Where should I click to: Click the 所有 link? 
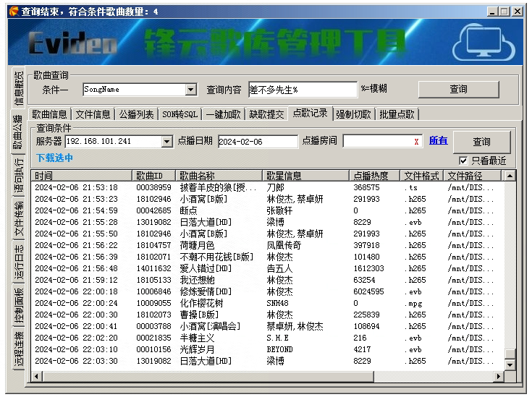click(439, 141)
